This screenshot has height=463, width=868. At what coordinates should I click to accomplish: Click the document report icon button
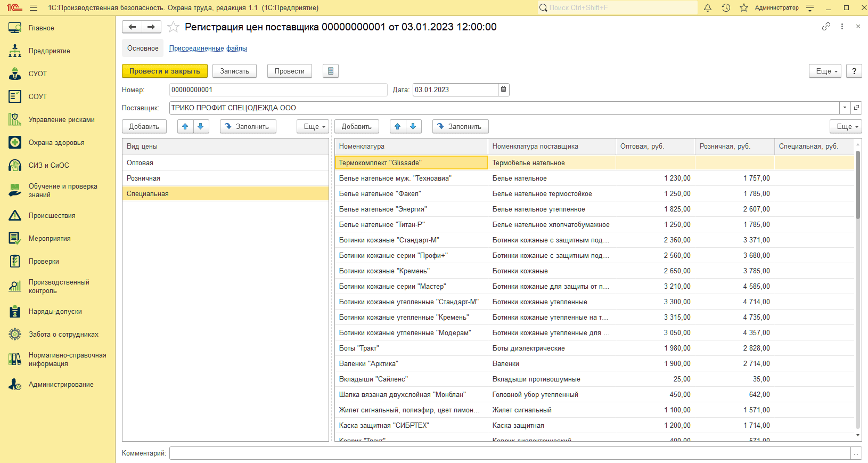(331, 71)
